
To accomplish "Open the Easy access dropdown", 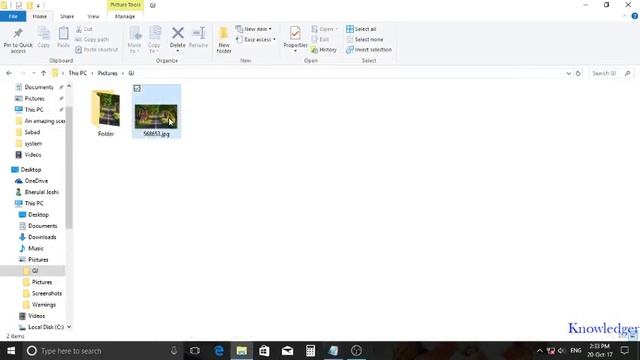I will coord(256,40).
